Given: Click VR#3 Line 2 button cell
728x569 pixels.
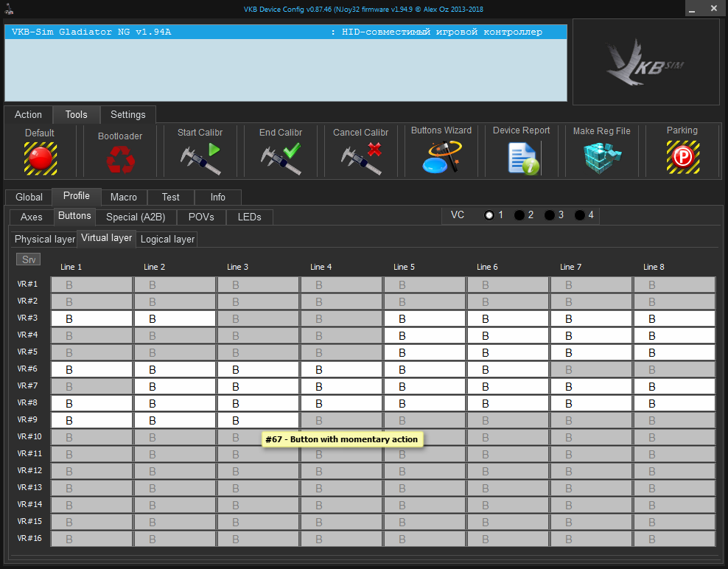Looking at the screenshot, I should [175, 318].
